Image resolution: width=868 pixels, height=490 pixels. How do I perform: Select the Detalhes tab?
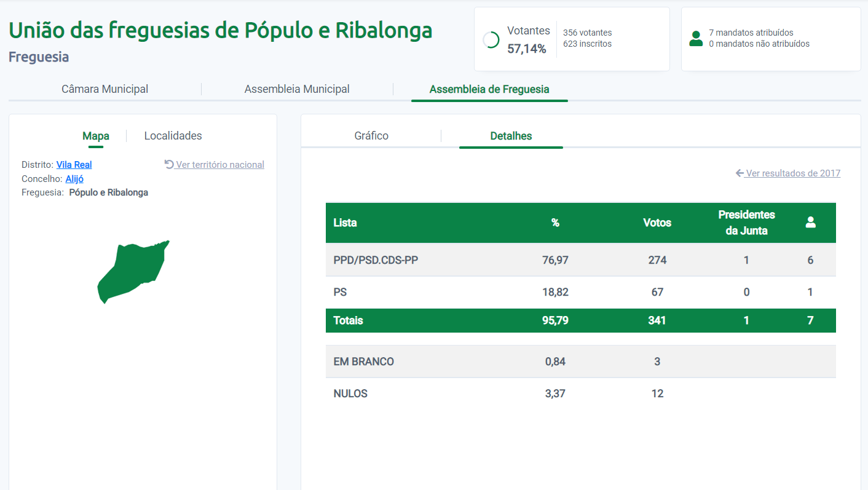coord(511,136)
